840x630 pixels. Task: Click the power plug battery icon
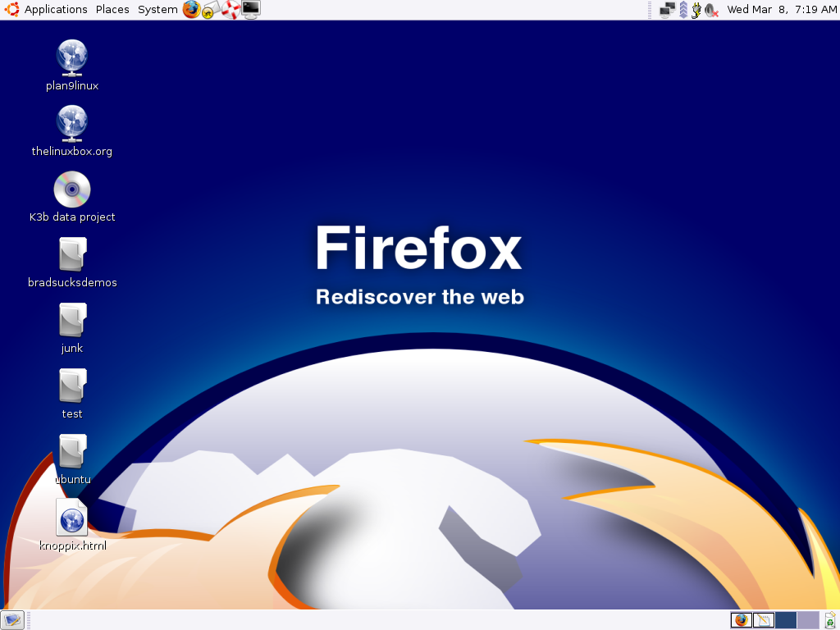click(696, 10)
